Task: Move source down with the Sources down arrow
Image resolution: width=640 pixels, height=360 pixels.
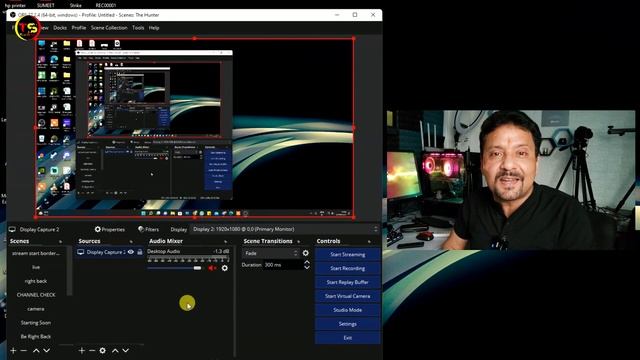Action: (125, 351)
